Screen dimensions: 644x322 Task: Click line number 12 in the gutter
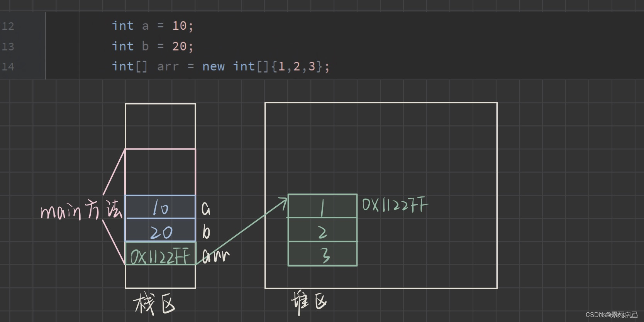coord(8,26)
